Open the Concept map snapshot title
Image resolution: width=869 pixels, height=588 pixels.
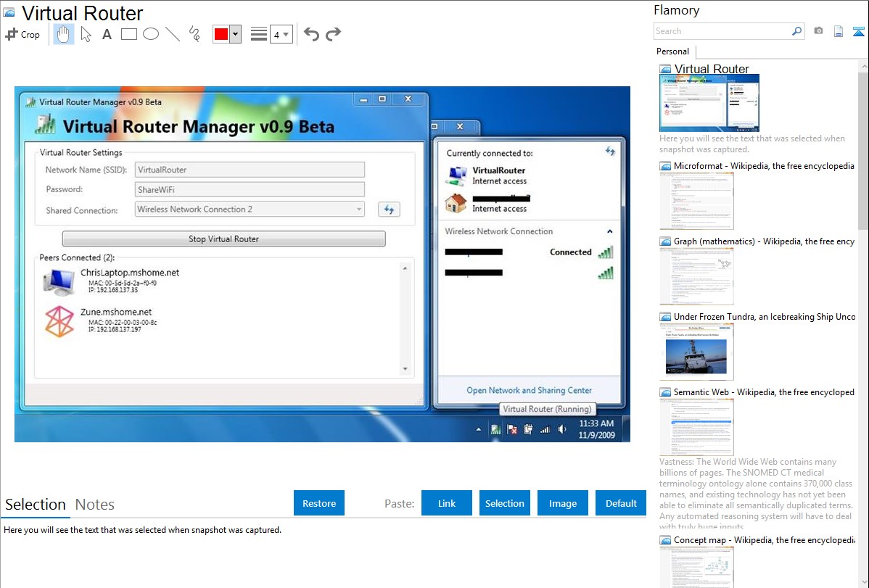[x=764, y=539]
